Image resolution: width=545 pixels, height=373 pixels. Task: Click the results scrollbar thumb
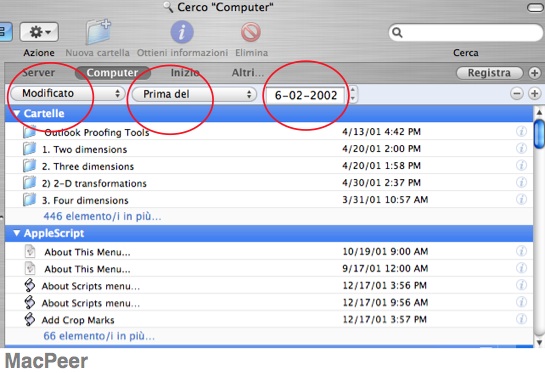(x=539, y=134)
